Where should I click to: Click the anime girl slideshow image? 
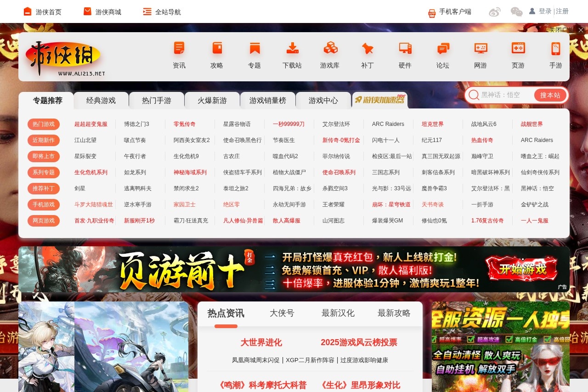[x=103, y=347]
